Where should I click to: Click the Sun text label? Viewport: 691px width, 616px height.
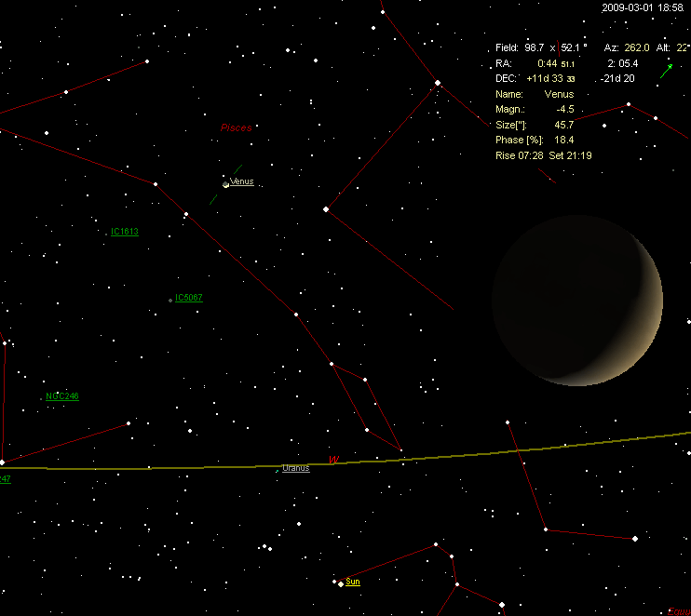352,582
